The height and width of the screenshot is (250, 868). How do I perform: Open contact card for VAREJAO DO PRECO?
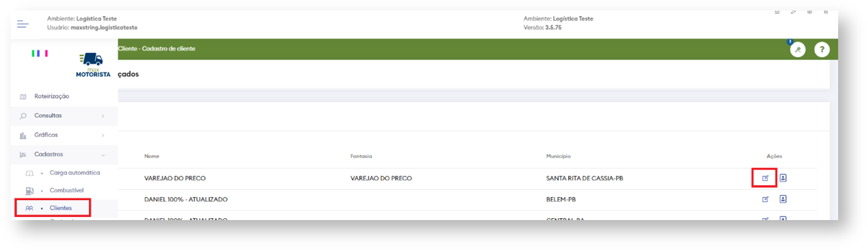coord(783,178)
